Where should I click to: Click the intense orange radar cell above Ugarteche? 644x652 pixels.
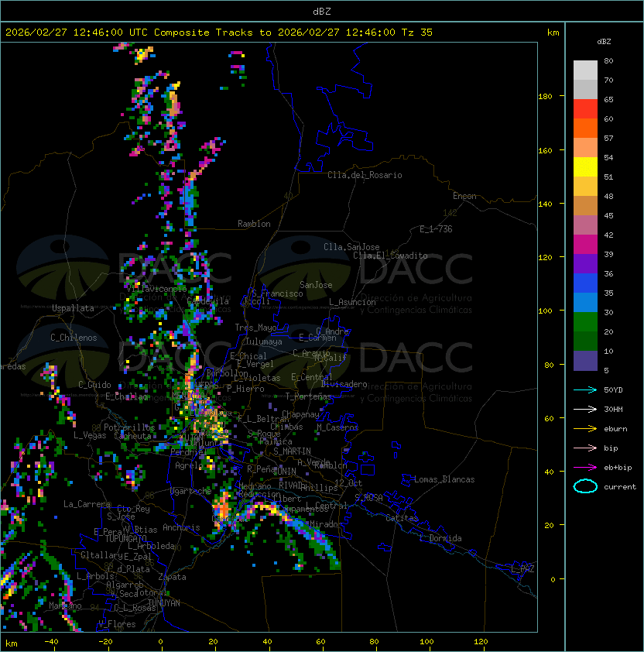(223, 508)
